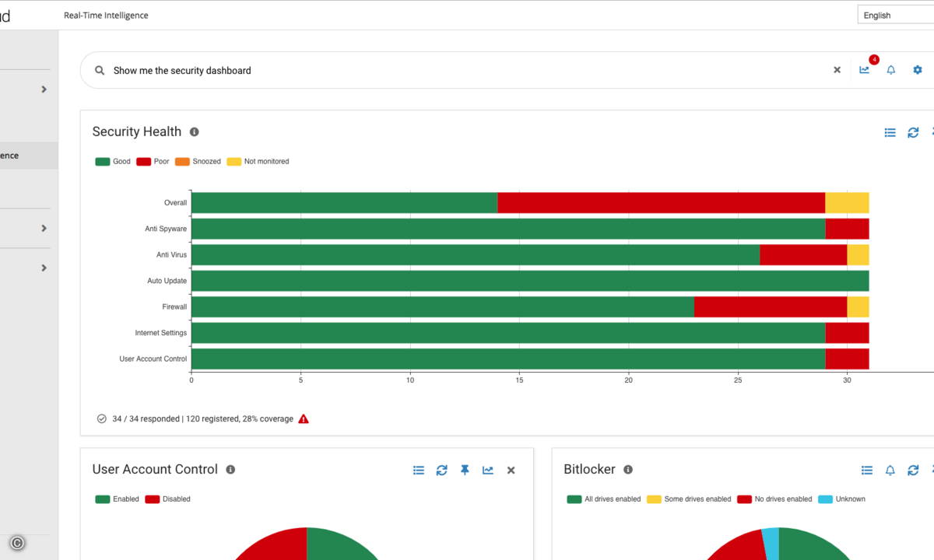Toggle the Snoozed legend entry

[x=198, y=162]
